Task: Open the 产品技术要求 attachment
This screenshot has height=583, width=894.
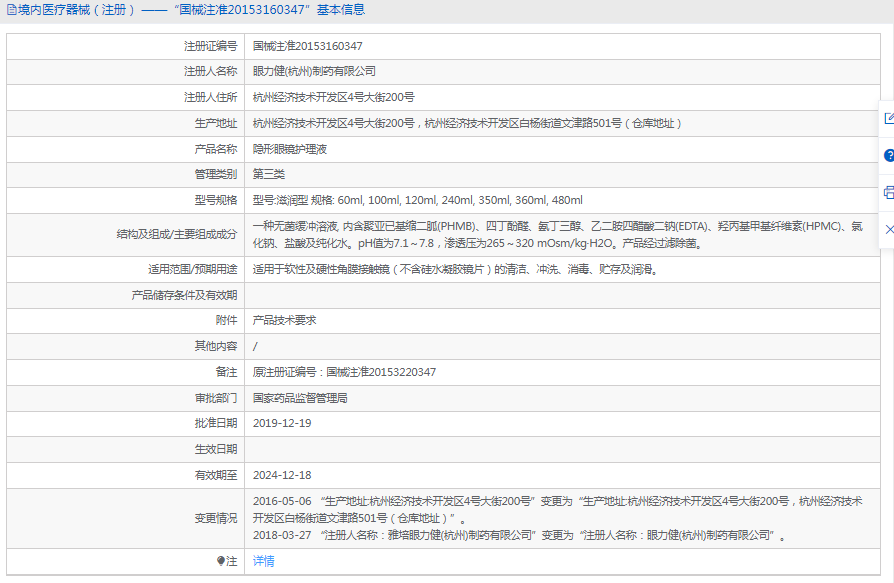Action: 285,320
